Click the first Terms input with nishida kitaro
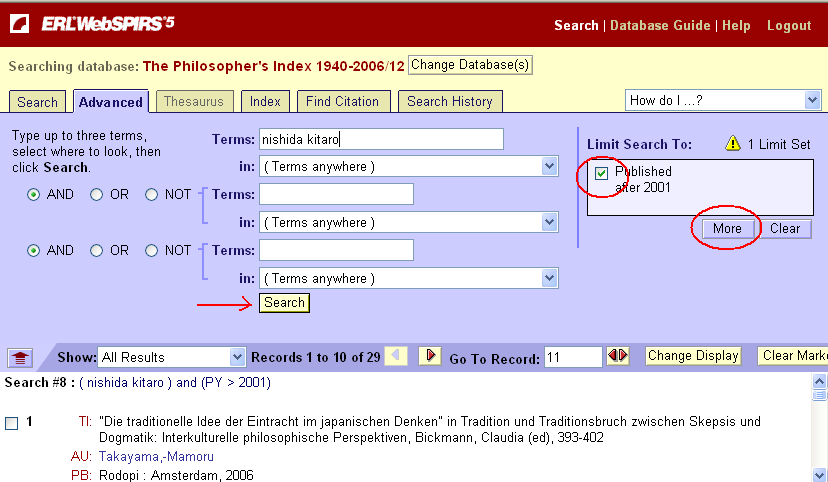This screenshot has width=828, height=482. (381, 139)
